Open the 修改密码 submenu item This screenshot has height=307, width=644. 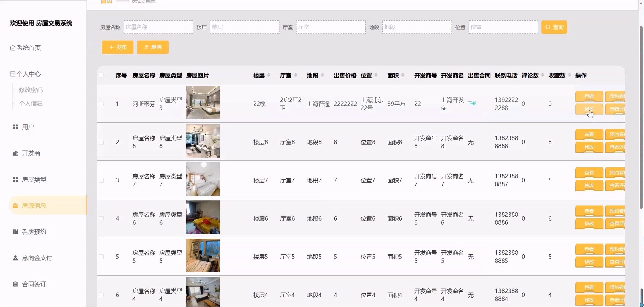coord(31,90)
